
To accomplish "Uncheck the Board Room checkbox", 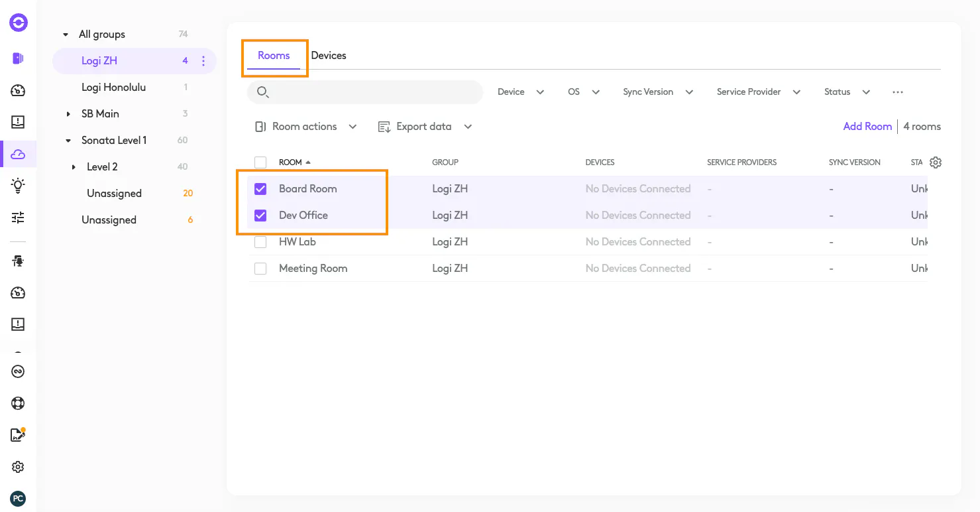I will pos(260,189).
